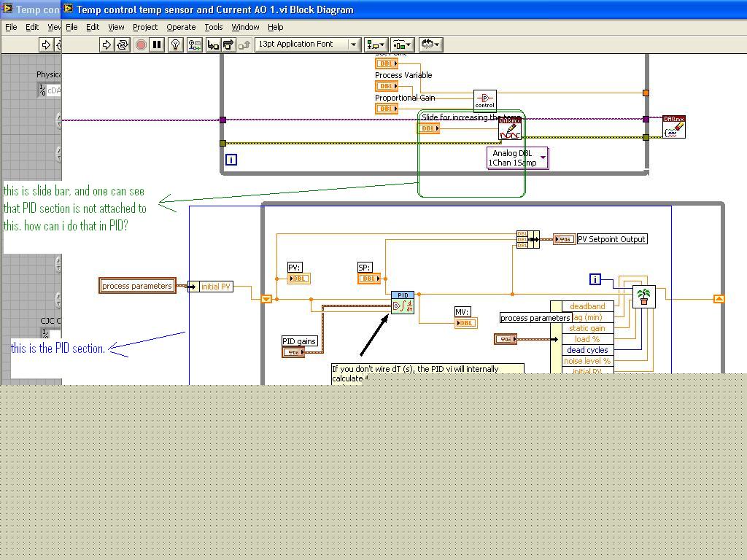
Task: Click the 'If you don't wire dT' comment
Action: (427, 373)
